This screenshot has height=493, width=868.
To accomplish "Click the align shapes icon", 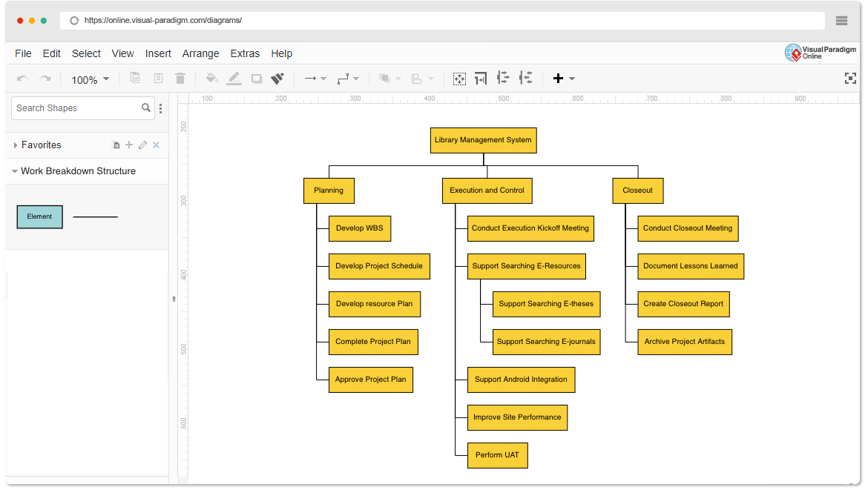I will click(417, 79).
